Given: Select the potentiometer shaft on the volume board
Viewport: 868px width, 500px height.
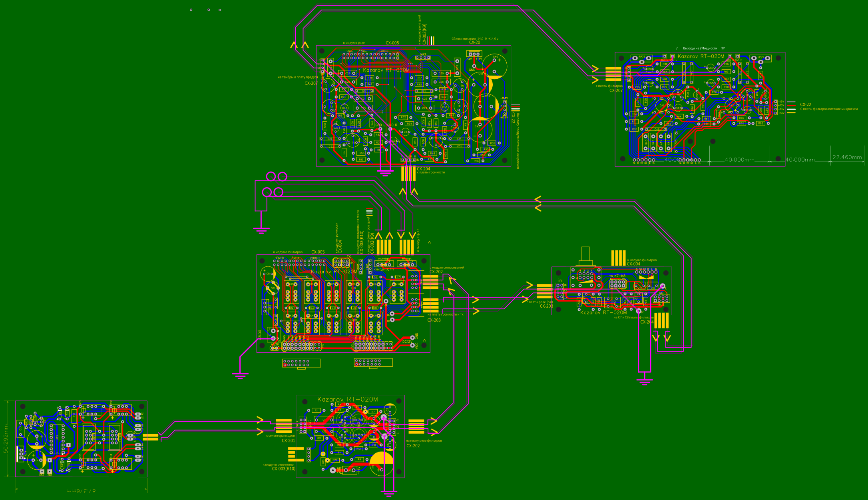Looking at the screenshot, I should tap(585, 256).
